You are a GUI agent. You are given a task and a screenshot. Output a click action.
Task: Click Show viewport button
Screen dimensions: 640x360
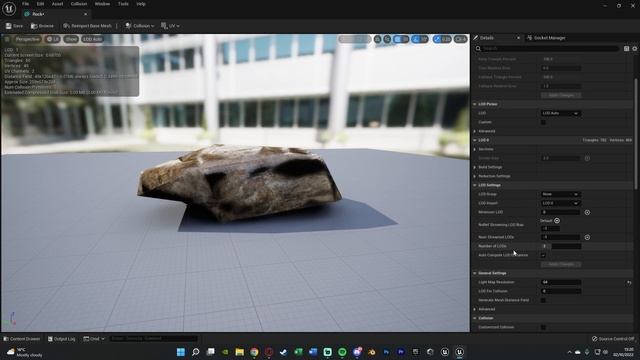coord(71,39)
